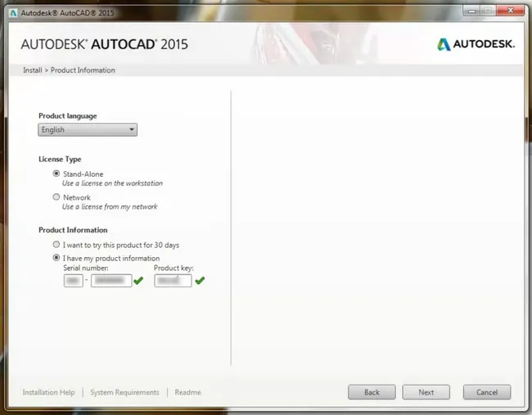Focus the second serial number field
532x415 pixels.
pos(111,281)
